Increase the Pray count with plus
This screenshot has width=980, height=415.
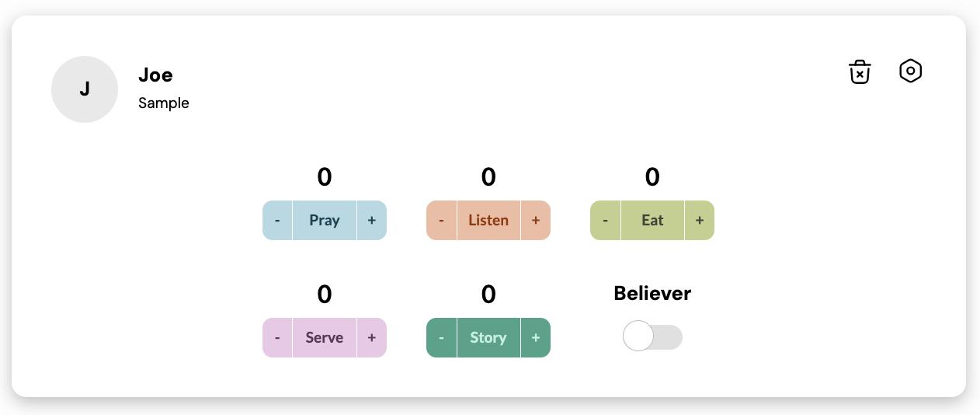tap(372, 220)
